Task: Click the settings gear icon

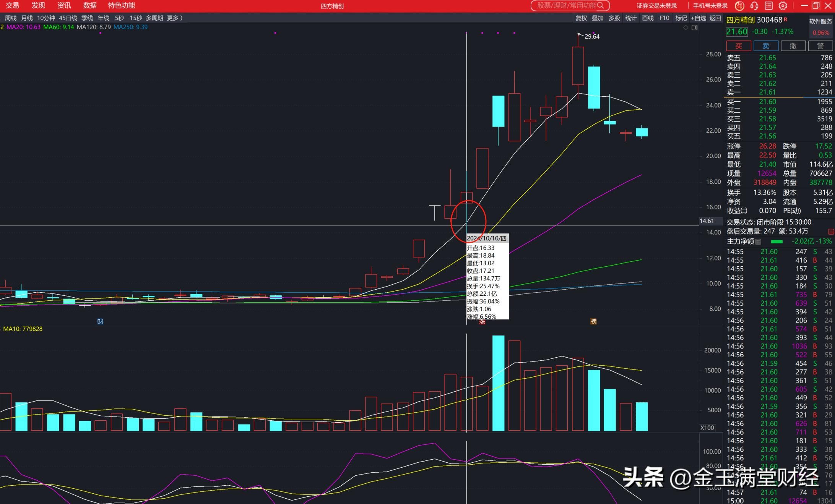Action: (783, 6)
